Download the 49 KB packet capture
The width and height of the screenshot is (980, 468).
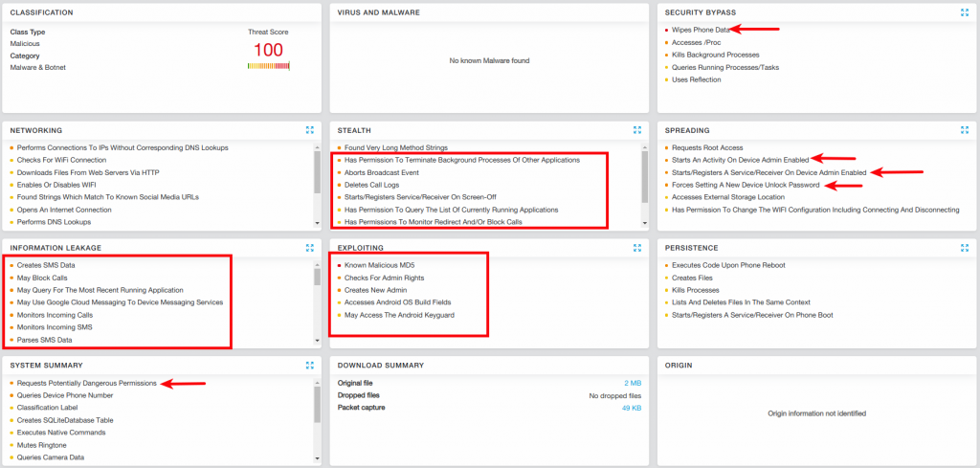pos(630,408)
